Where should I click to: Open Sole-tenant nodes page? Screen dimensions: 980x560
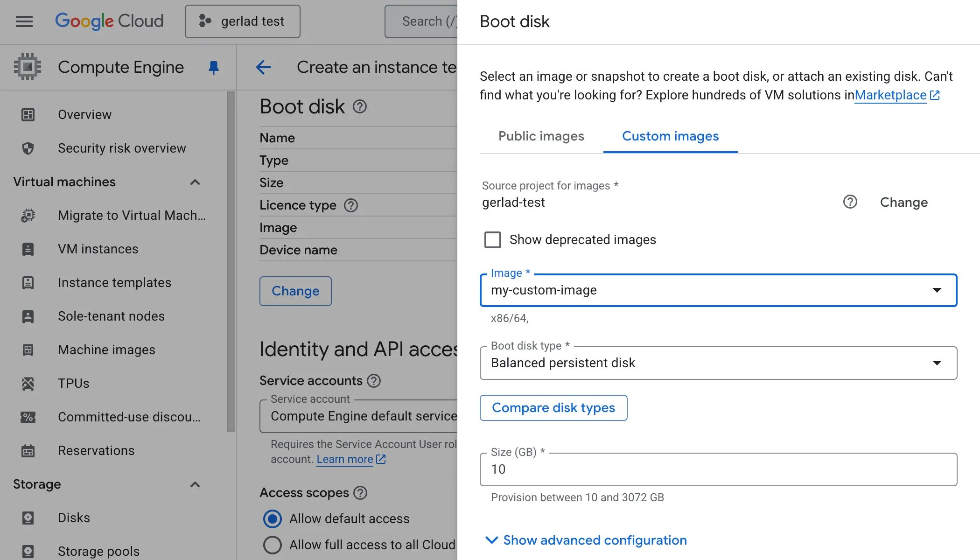tap(111, 316)
